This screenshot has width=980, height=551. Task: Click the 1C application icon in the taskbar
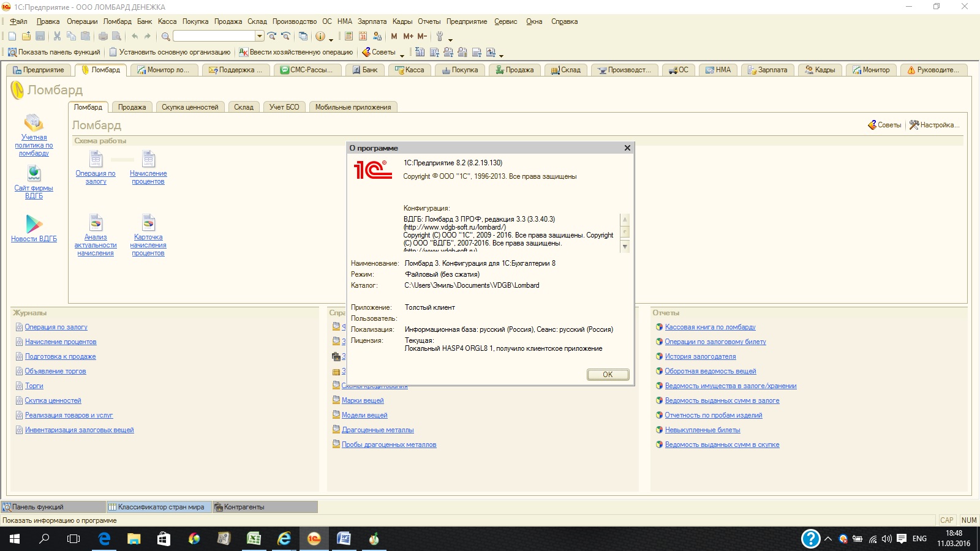pos(314,539)
